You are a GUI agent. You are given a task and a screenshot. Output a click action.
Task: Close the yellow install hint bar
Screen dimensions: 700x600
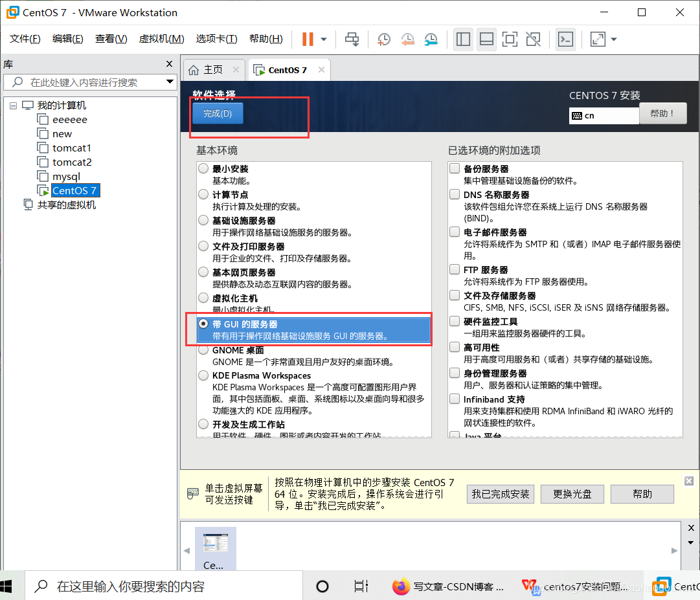point(689,481)
